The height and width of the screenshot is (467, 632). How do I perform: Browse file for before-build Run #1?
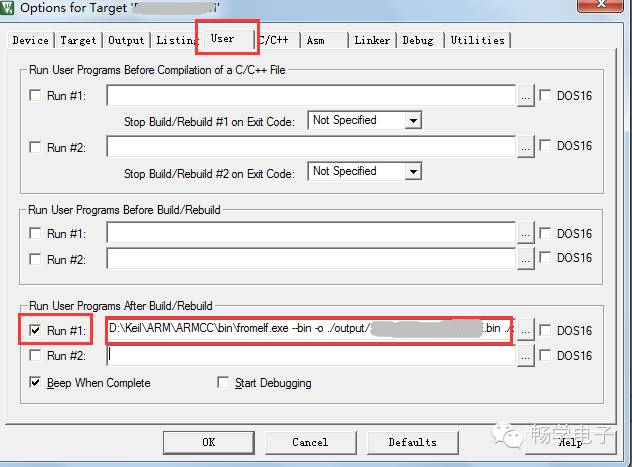point(525,233)
